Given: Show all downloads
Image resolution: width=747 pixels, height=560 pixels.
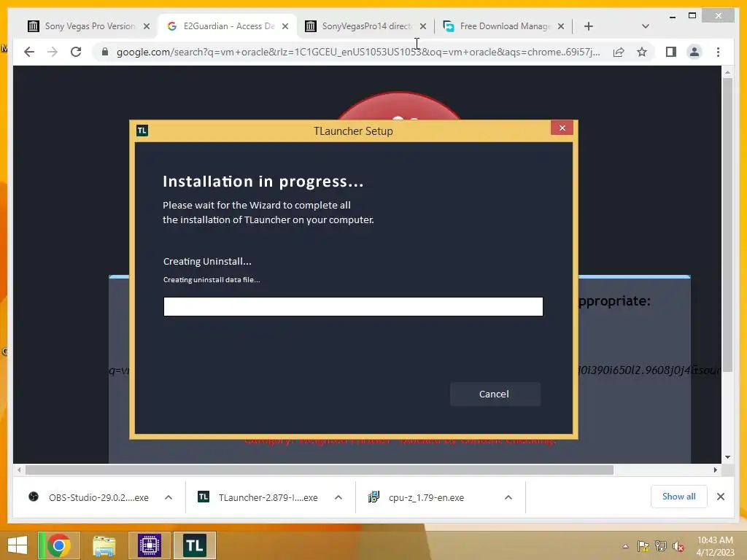Looking at the screenshot, I should [679, 497].
